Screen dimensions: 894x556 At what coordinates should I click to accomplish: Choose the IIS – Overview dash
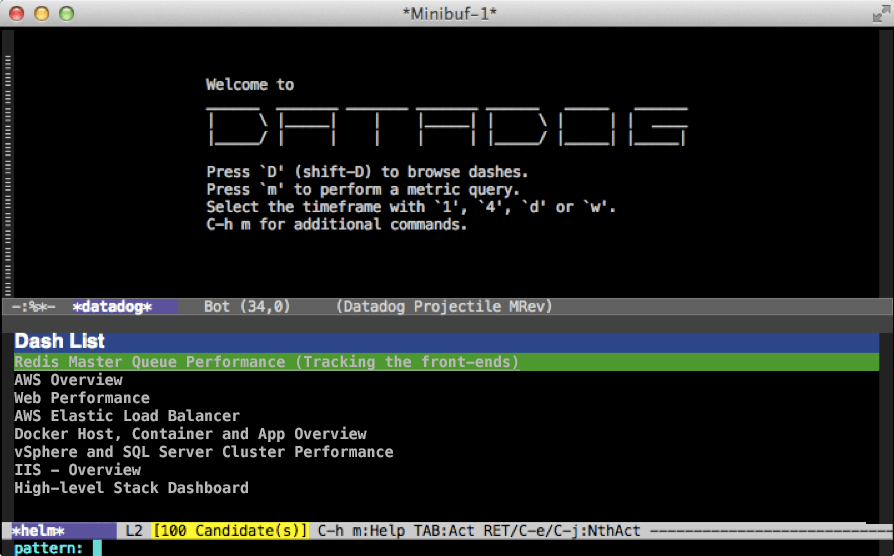77,470
